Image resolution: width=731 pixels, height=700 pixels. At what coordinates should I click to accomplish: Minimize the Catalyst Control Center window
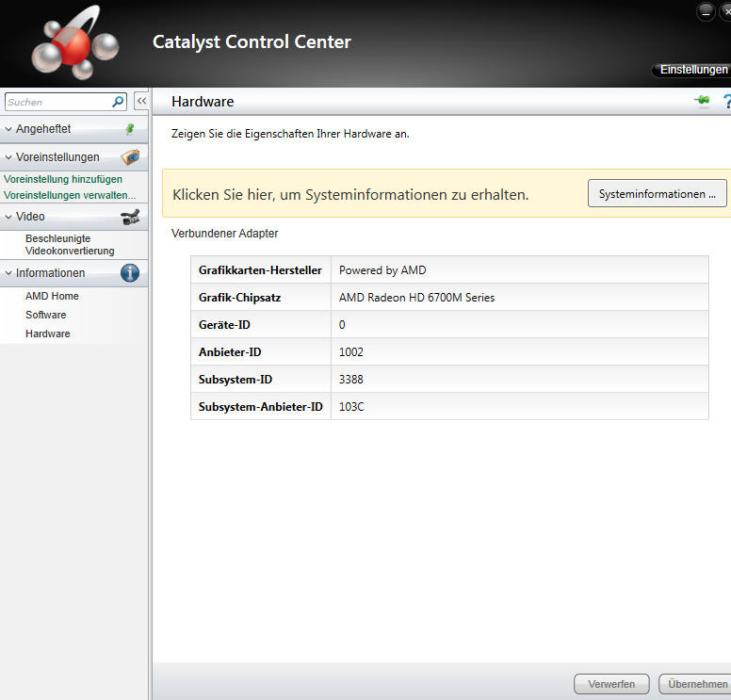pos(706,11)
